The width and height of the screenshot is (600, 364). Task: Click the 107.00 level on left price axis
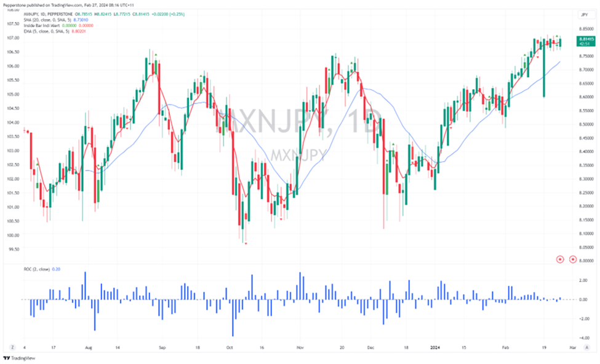pyautogui.click(x=12, y=38)
